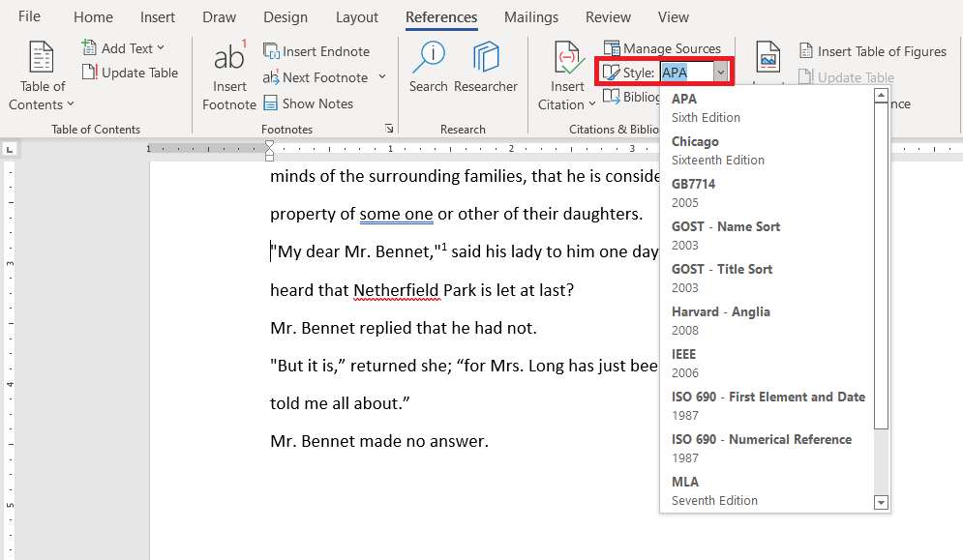Expand Table of Contents dropdown chevron
This screenshot has height=560, width=963.
pos(71,103)
